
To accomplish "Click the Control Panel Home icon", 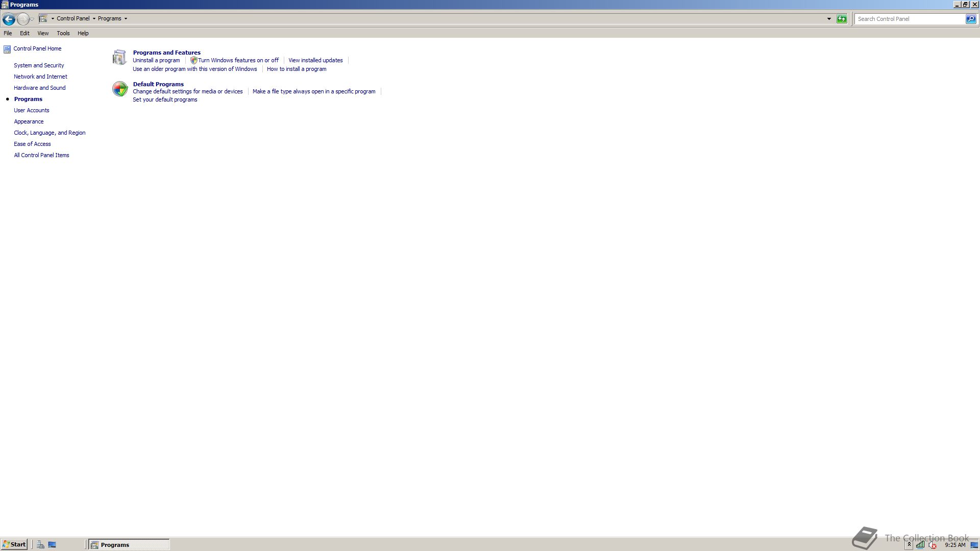I will pyautogui.click(x=7, y=49).
